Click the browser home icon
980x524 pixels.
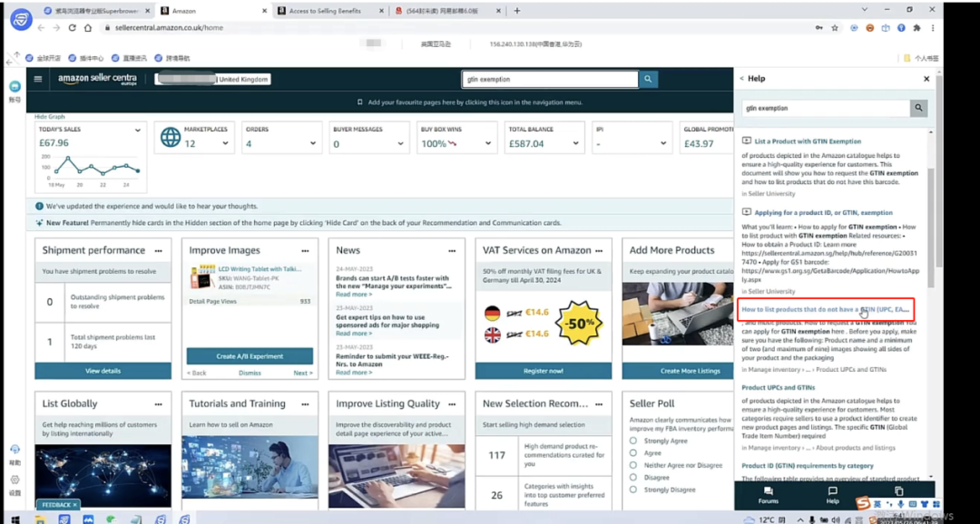tap(88, 27)
